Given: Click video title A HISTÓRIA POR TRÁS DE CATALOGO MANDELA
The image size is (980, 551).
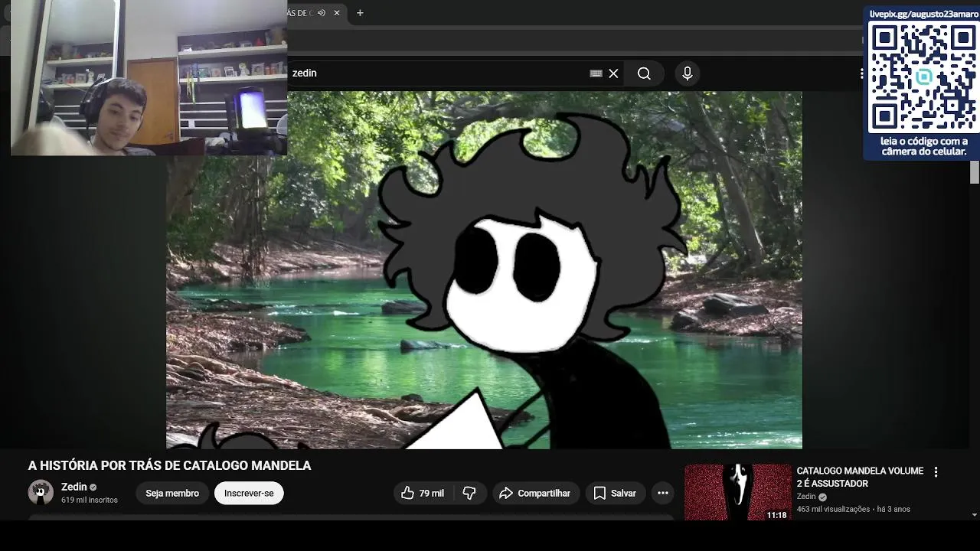Looking at the screenshot, I should point(170,465).
